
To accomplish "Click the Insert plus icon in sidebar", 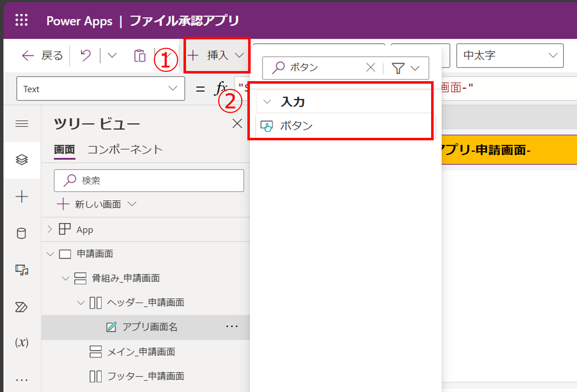I will (x=22, y=197).
